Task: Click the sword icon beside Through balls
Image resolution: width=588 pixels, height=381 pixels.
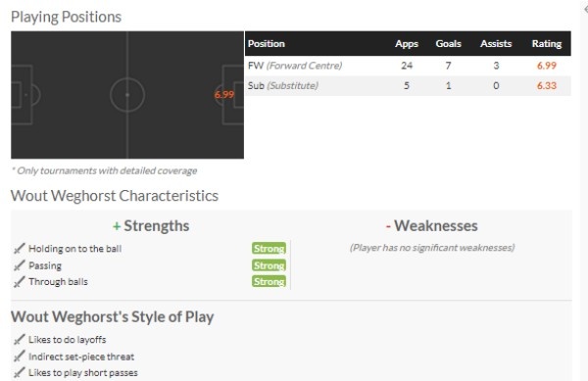Action: point(20,282)
